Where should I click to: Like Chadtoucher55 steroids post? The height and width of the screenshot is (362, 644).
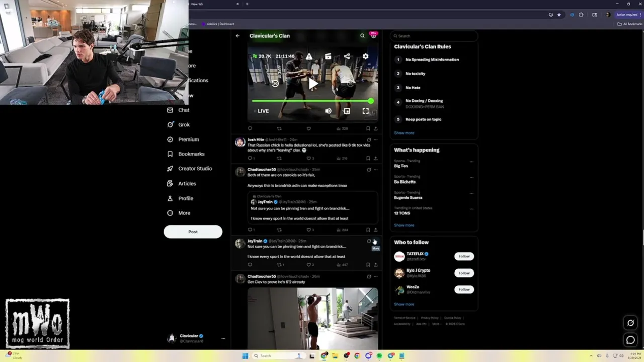309,230
